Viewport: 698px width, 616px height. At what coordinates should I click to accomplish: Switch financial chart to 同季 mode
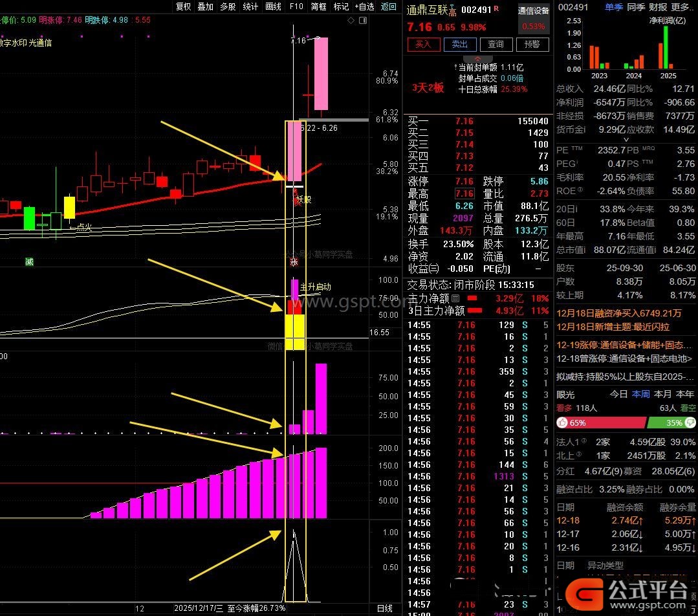636,7
